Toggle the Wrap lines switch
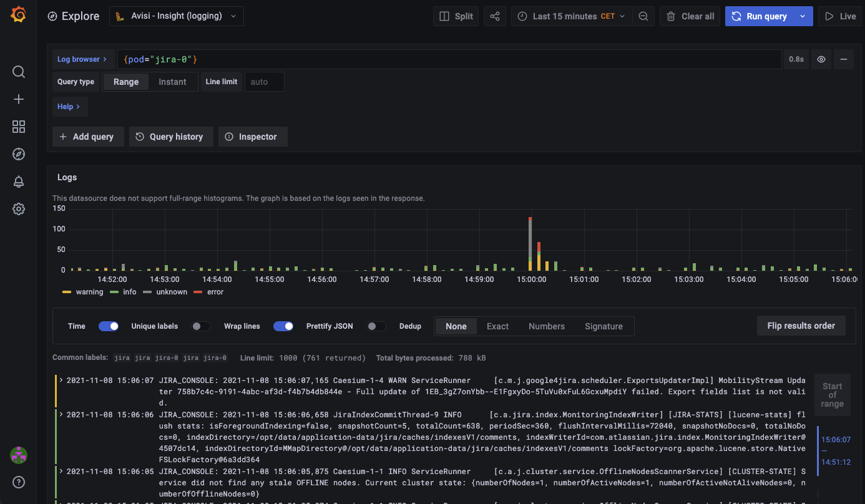865x504 pixels. 283,326
